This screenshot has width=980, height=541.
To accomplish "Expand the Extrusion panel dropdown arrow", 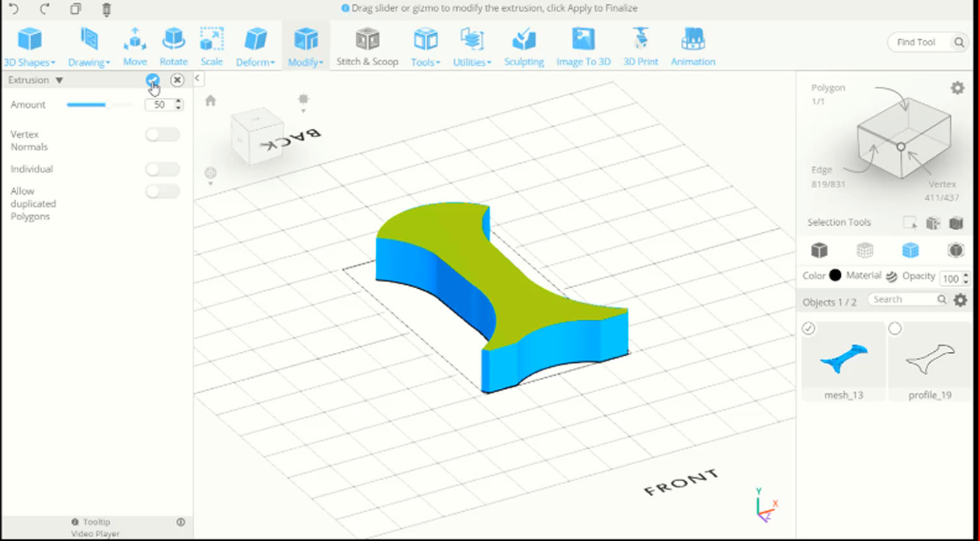I will pos(59,81).
